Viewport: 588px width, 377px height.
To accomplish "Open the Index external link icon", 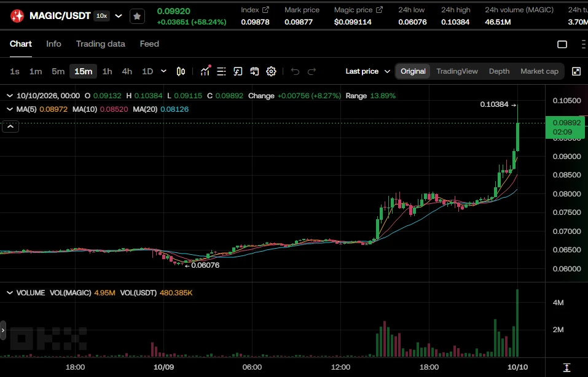I will [x=265, y=10].
